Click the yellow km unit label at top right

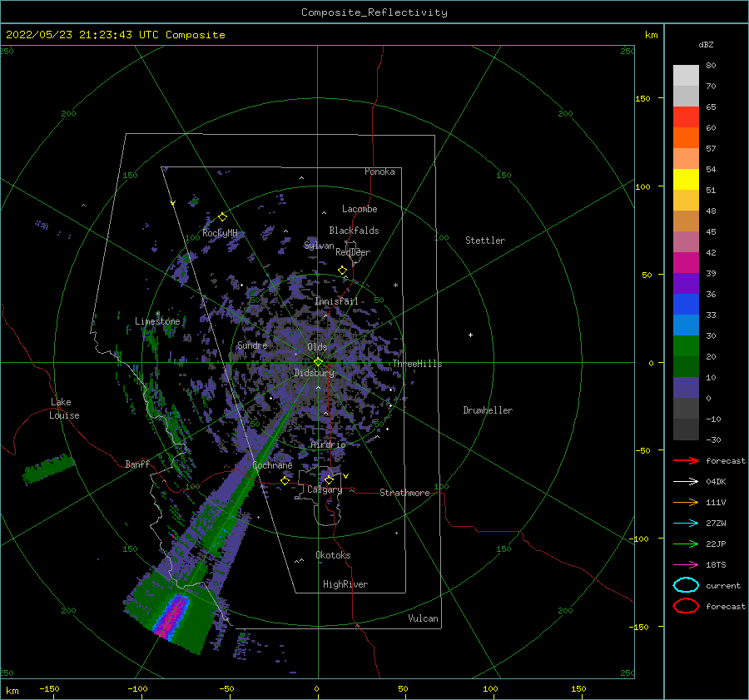pyautogui.click(x=652, y=35)
